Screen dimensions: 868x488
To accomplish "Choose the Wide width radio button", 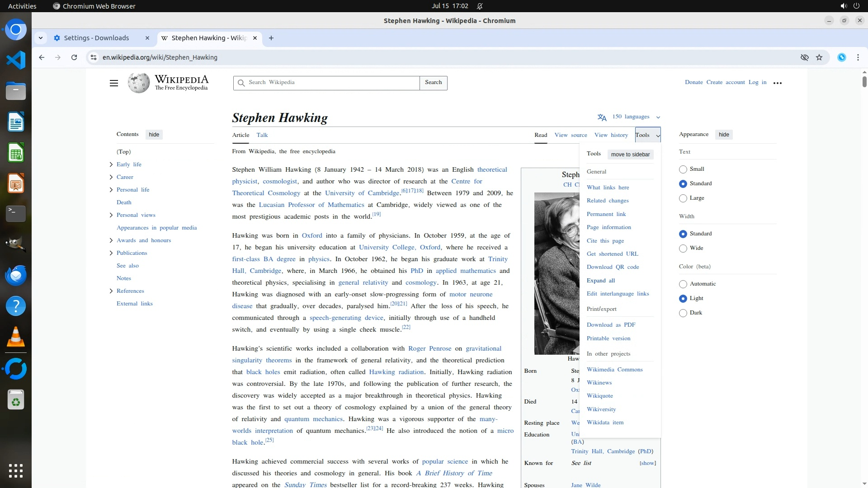I will pos(683,249).
